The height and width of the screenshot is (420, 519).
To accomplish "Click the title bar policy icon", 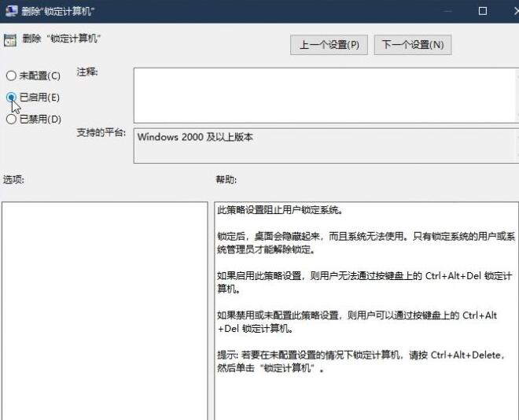I will tap(11, 10).
